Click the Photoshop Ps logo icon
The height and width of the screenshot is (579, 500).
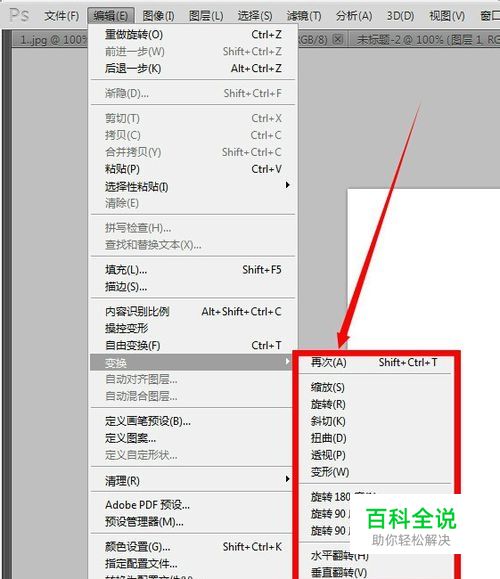tap(18, 15)
